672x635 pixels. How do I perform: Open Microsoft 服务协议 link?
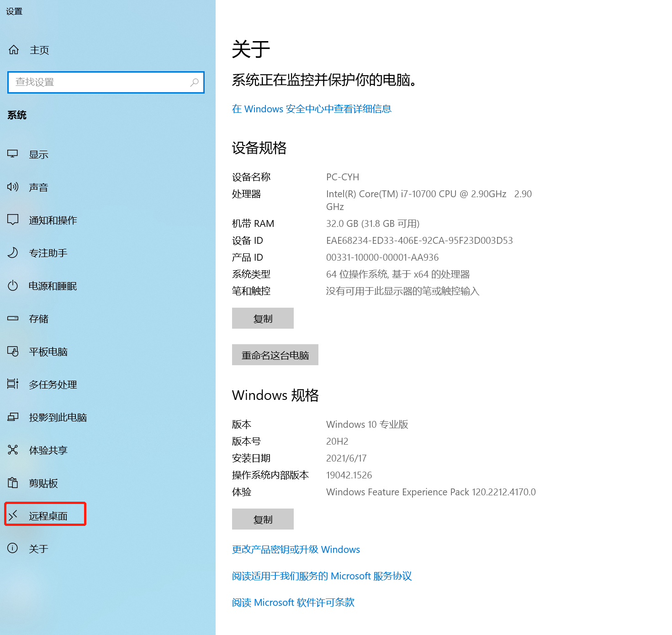tap(322, 576)
